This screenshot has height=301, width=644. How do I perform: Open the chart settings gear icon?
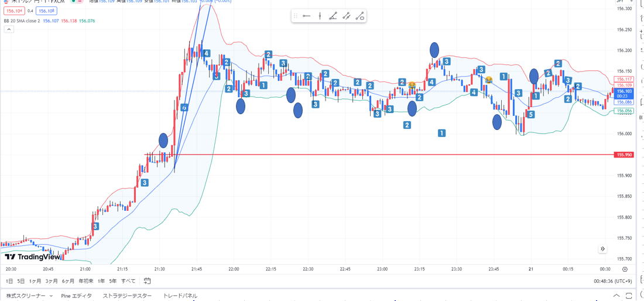(x=625, y=269)
